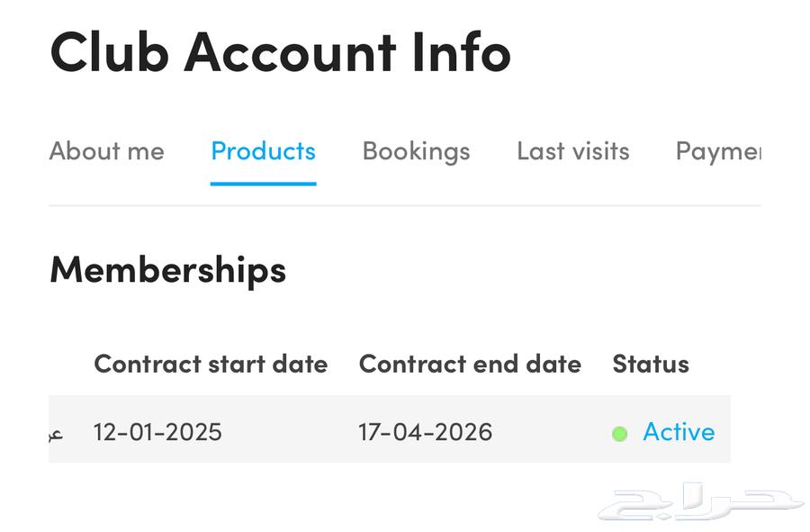This screenshot has width=810, height=532.
Task: Click the blue underline below Products
Action: (263, 185)
